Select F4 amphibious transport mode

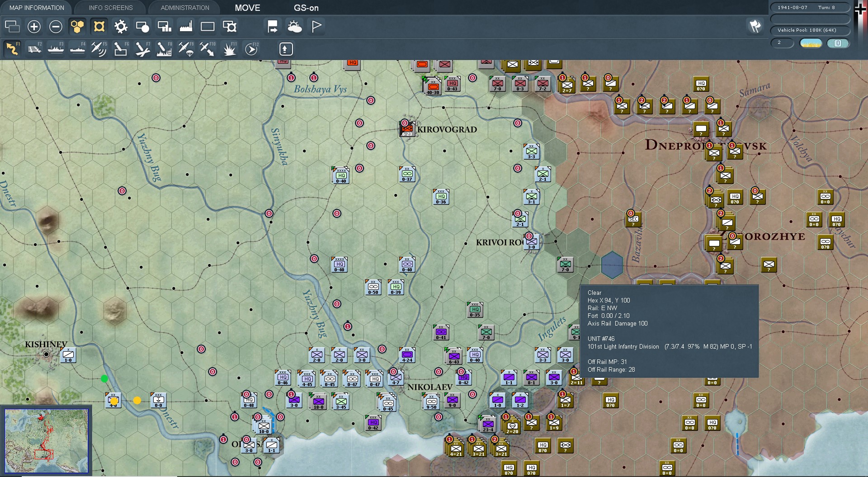point(77,49)
